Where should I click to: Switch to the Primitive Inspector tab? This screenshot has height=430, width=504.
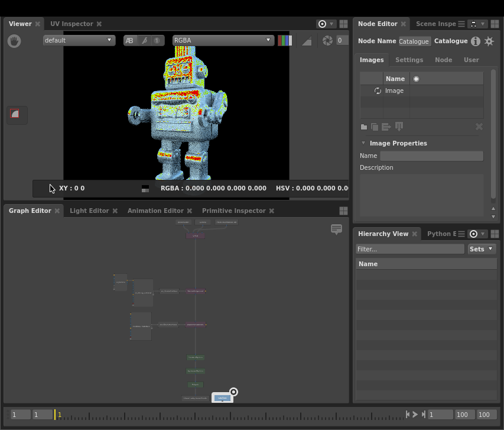234,211
